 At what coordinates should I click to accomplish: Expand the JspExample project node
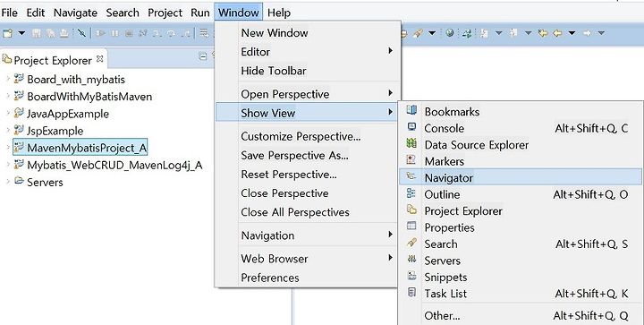pyautogui.click(x=7, y=130)
